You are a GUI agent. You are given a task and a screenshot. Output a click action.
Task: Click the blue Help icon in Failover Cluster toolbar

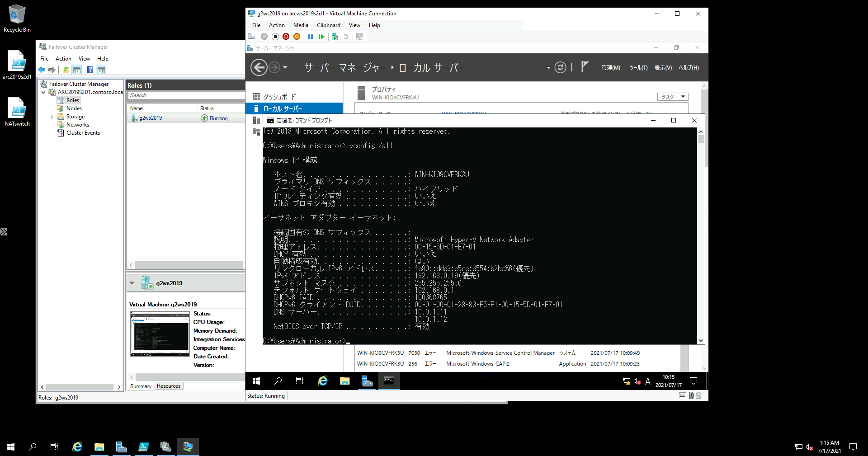90,70
